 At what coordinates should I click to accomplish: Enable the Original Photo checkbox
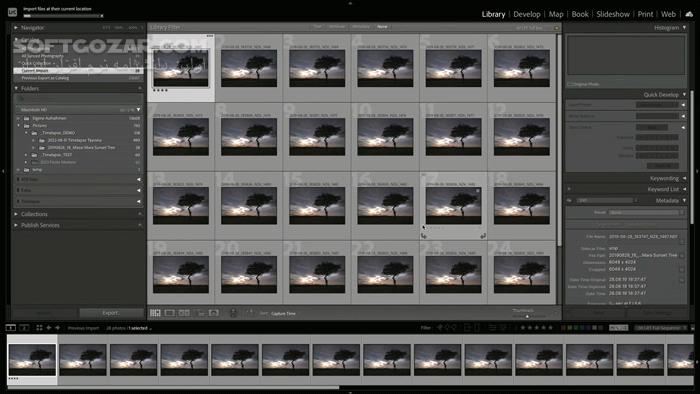coord(570,84)
